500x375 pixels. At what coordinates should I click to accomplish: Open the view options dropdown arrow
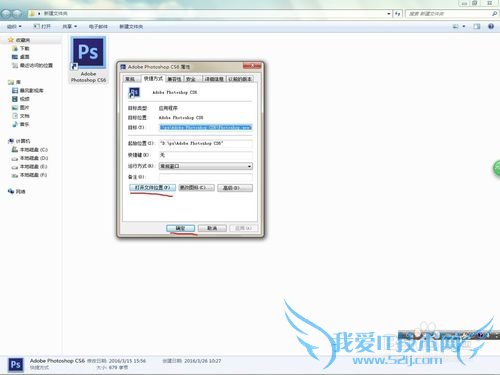coord(464,26)
